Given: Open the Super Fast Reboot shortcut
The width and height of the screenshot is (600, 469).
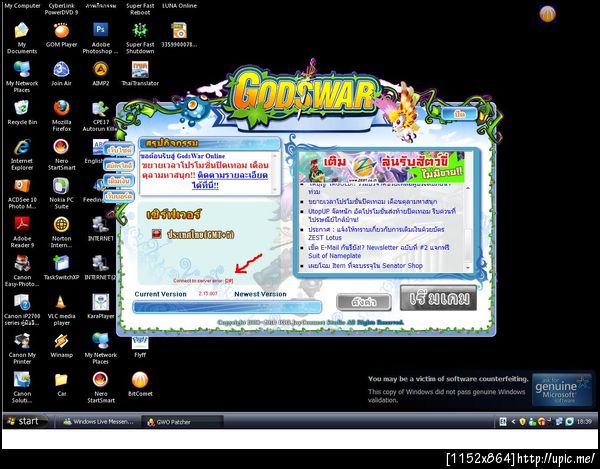Looking at the screenshot, I should point(140,9).
